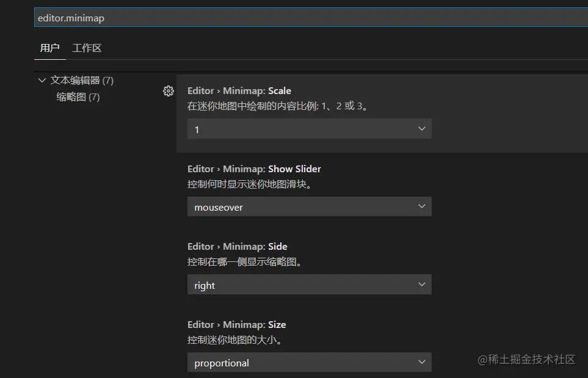Switch to the 工作区 settings tab
The width and height of the screenshot is (588, 378).
tap(87, 48)
